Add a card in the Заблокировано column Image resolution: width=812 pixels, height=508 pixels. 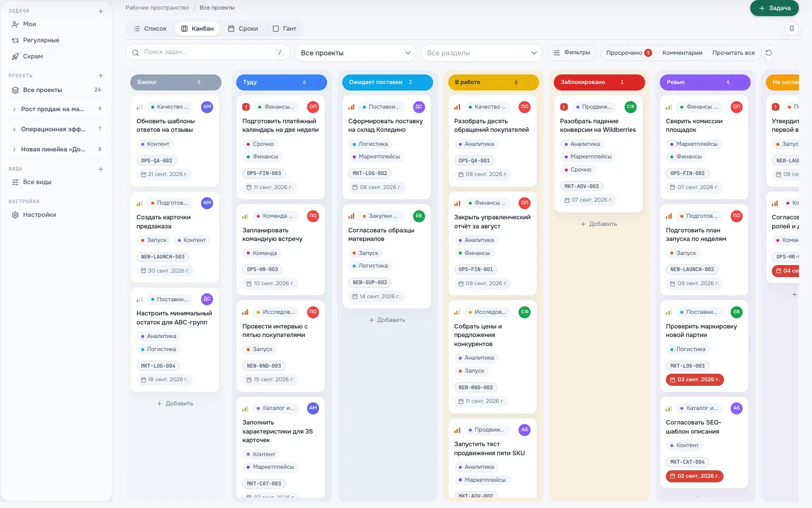point(598,224)
